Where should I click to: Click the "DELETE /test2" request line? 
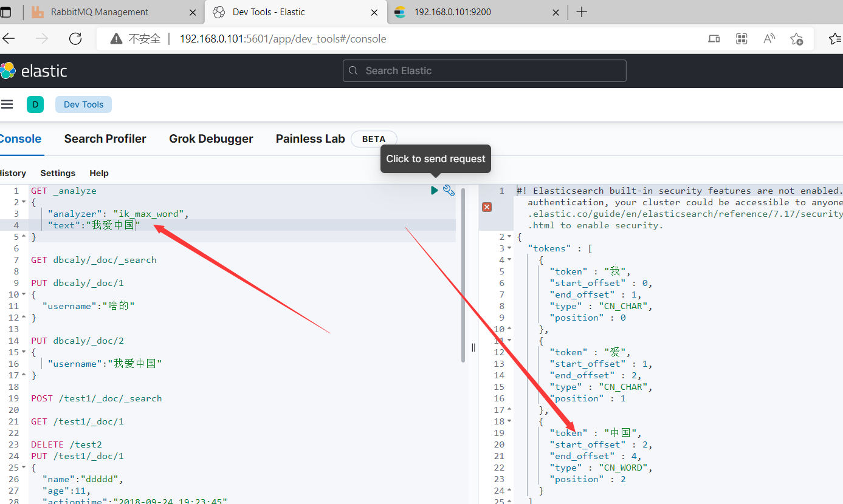[x=66, y=444]
